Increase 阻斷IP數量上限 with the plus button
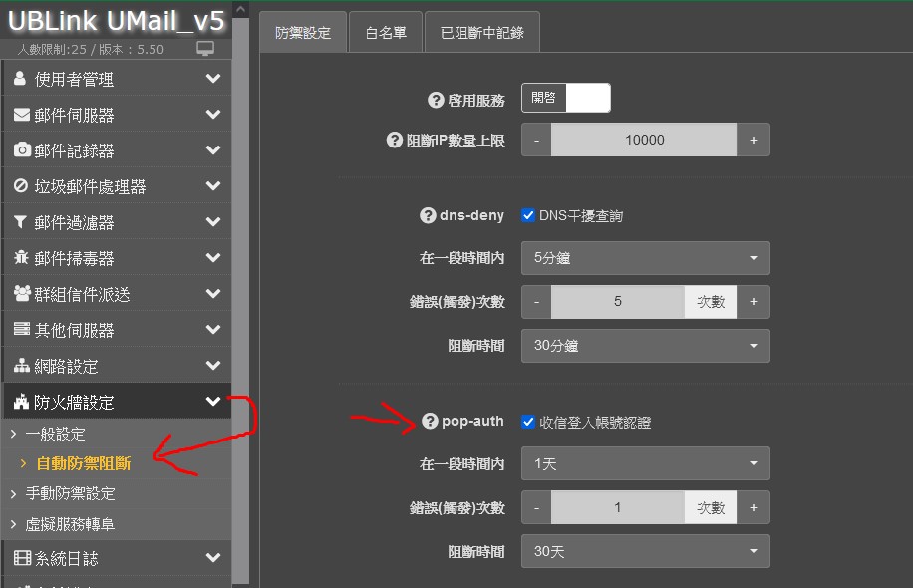This screenshot has width=913, height=588. pos(753,141)
